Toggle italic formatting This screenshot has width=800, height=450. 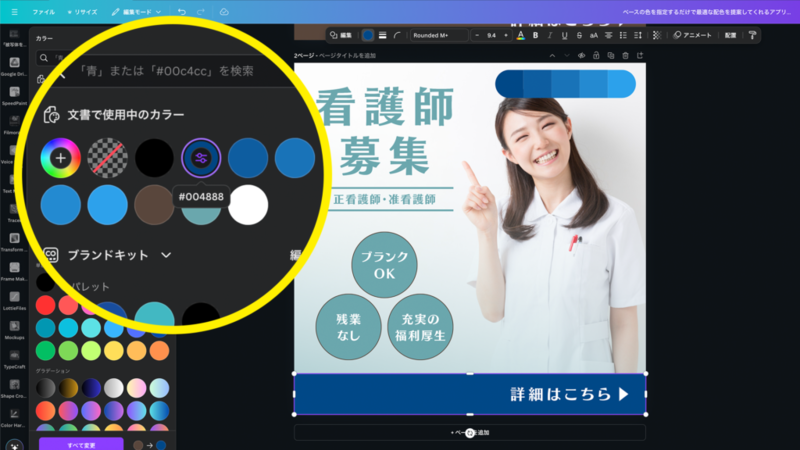tap(550, 35)
